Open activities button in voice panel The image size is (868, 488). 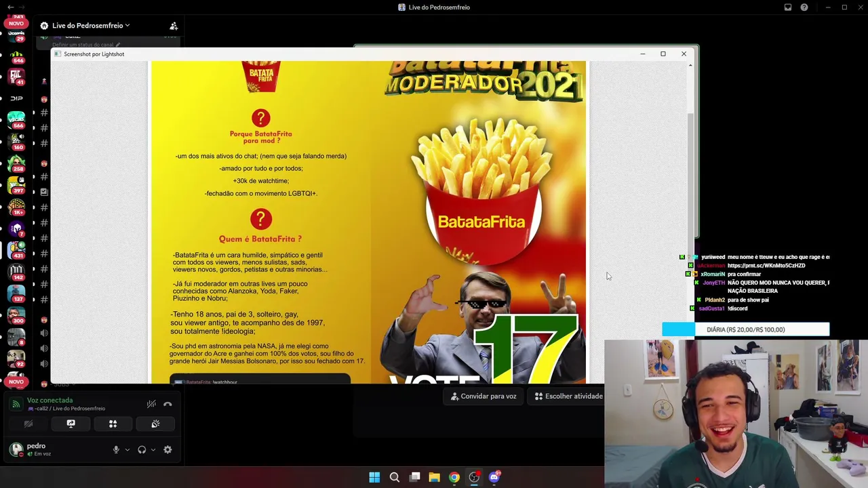tap(113, 424)
